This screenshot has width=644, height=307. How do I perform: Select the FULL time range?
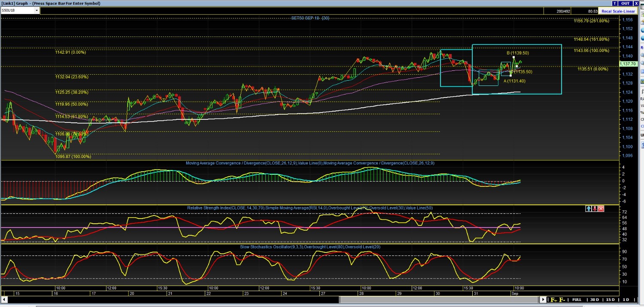pyautogui.click(x=577, y=300)
